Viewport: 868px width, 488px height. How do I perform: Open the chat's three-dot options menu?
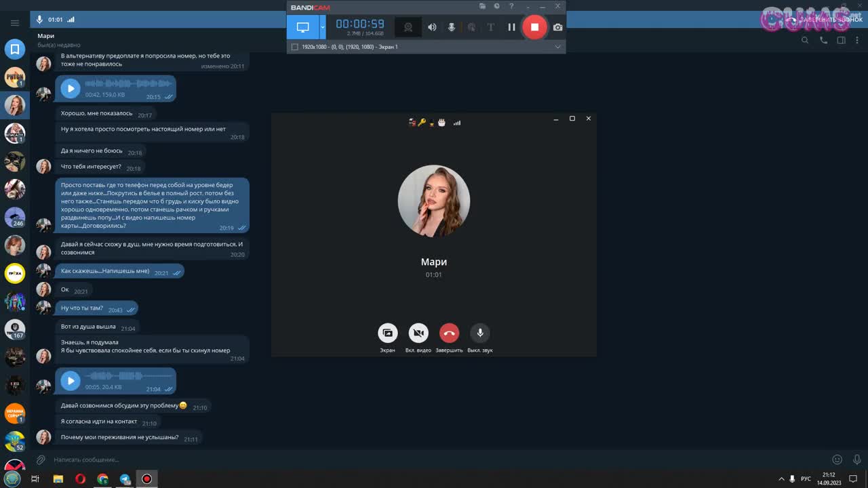pyautogui.click(x=858, y=40)
